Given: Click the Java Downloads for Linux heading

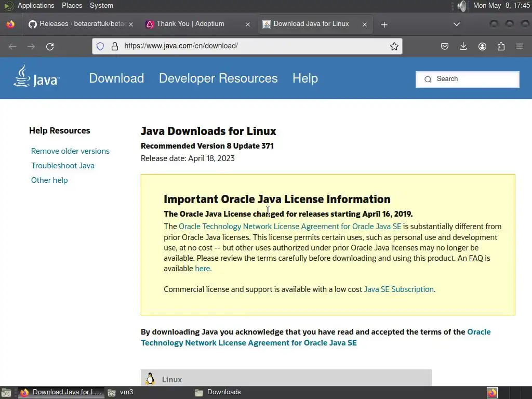Looking at the screenshot, I should click(208, 131).
